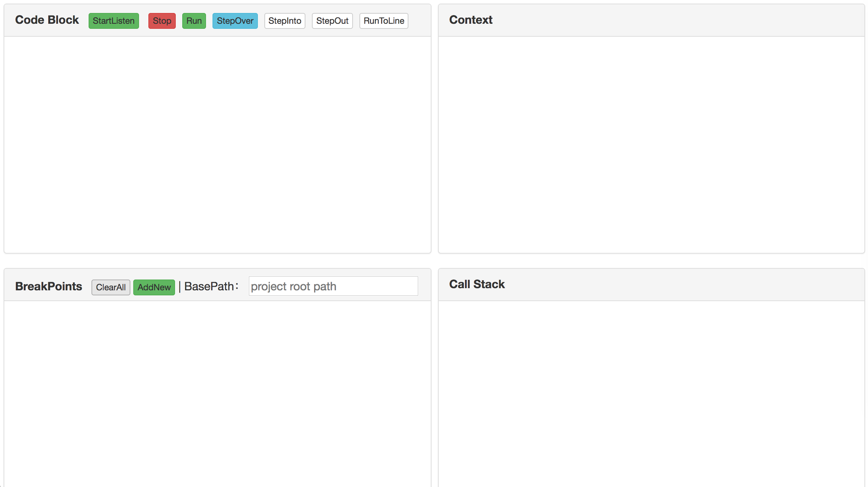
Task: Click the Context panel title
Action: click(x=470, y=20)
